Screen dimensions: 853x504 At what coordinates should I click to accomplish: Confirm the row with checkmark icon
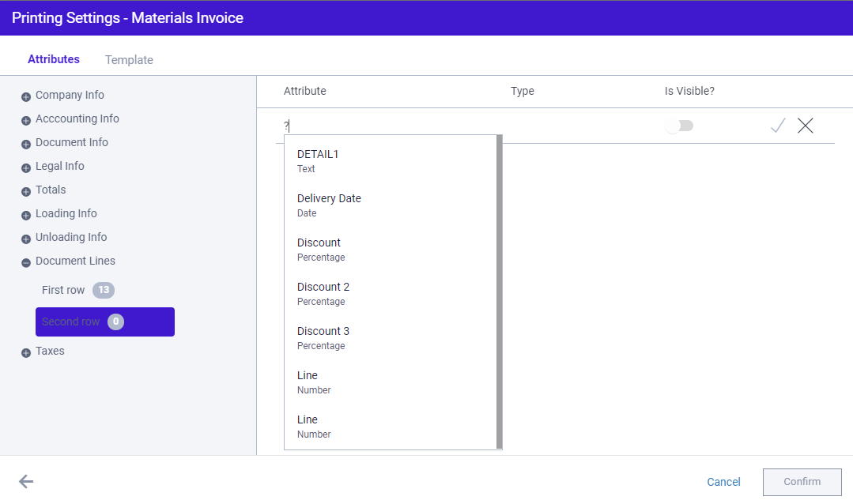[778, 126]
